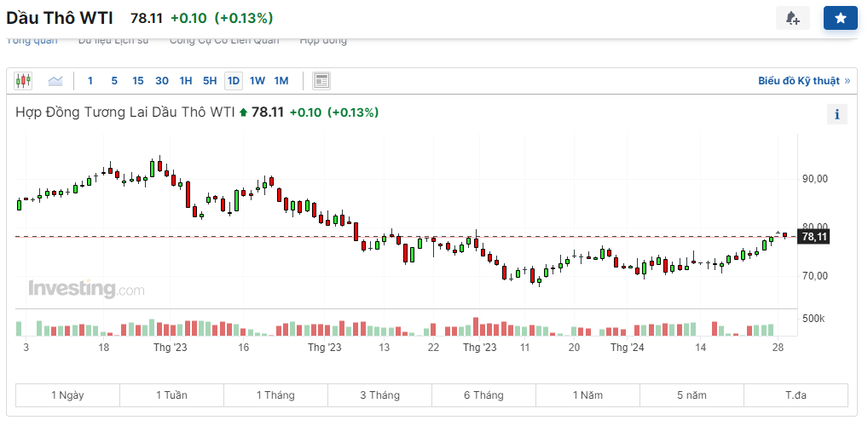Image resolution: width=868 pixels, height=426 pixels.
Task: Select the 15 minute interval
Action: tap(138, 81)
